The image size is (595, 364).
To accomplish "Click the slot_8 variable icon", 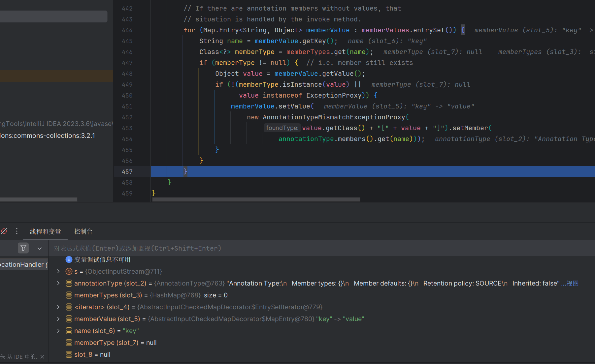I will 69,354.
